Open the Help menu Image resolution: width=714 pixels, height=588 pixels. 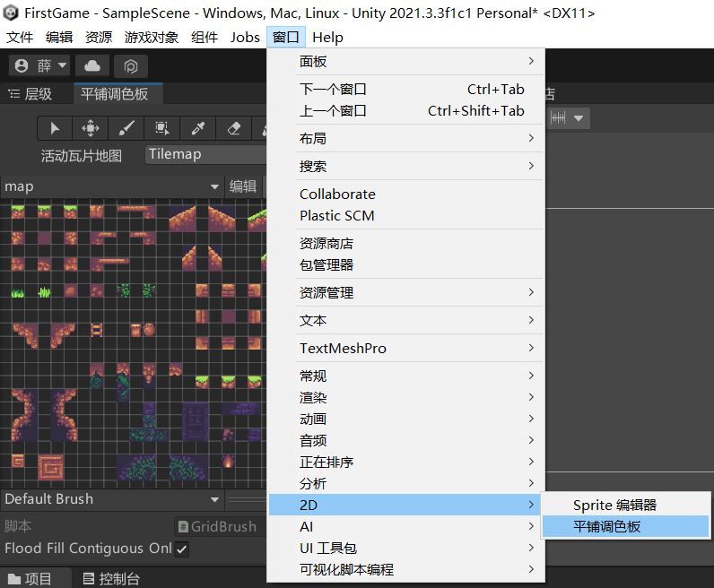pos(328,38)
